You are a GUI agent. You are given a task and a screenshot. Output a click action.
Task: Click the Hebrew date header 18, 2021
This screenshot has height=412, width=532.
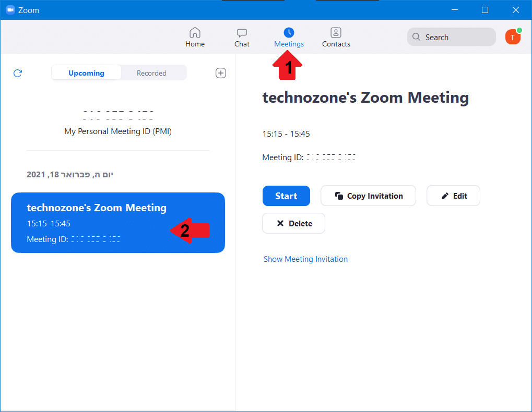click(70, 175)
